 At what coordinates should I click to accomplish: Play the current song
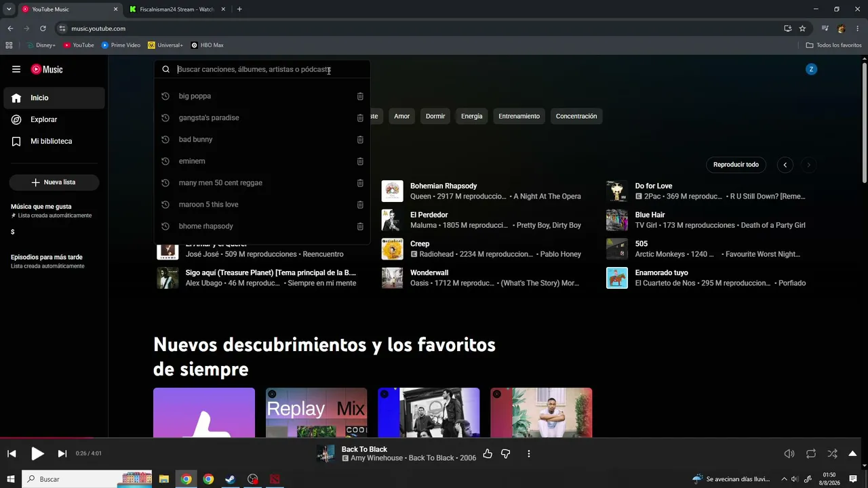point(37,453)
